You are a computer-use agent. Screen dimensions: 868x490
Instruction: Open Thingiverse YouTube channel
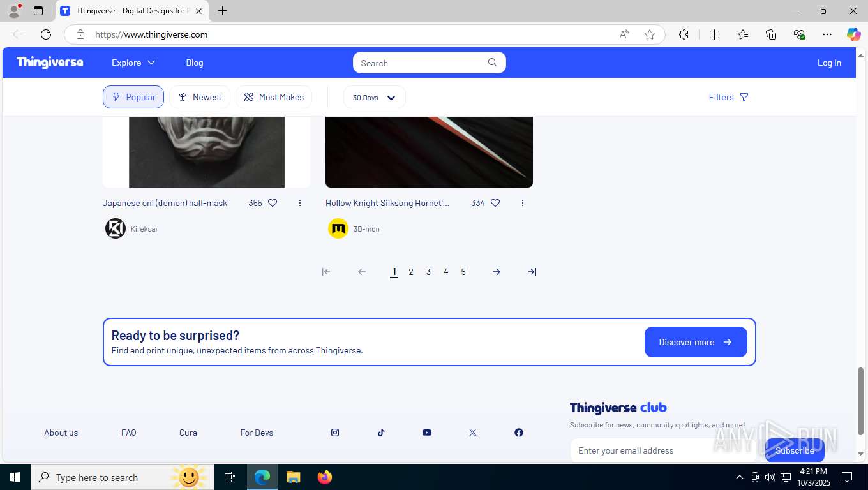pos(427,433)
